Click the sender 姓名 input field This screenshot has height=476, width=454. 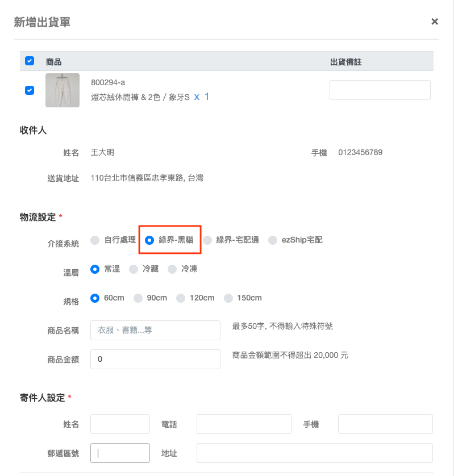[120, 424]
